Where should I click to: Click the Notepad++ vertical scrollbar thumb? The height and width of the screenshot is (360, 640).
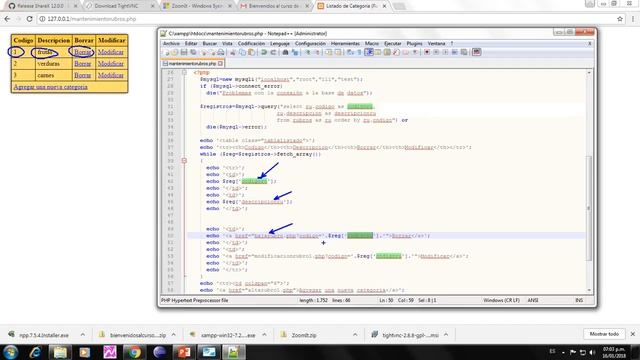(589, 208)
